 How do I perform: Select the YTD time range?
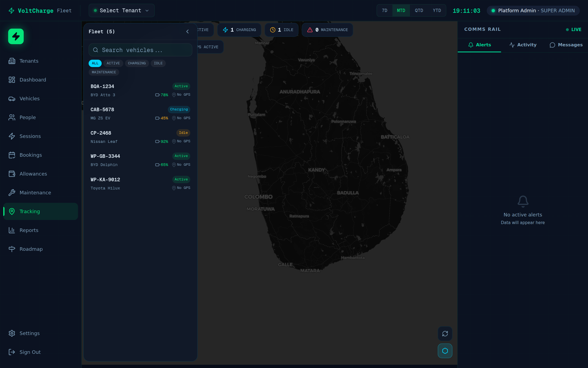pos(437,10)
